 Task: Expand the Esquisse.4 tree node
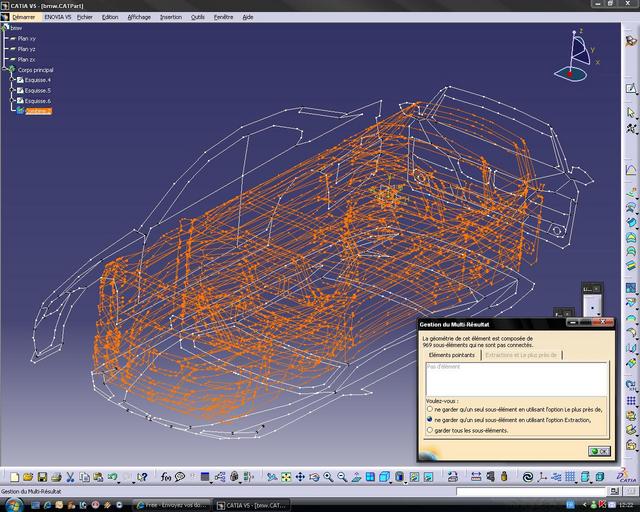coord(13,80)
